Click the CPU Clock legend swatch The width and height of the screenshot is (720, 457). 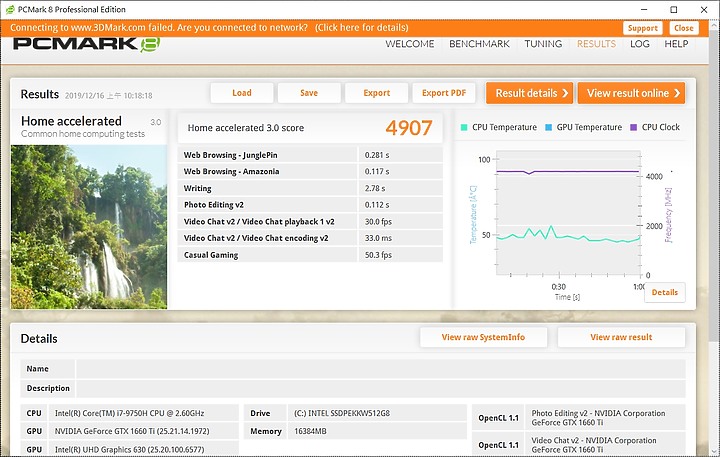point(634,127)
